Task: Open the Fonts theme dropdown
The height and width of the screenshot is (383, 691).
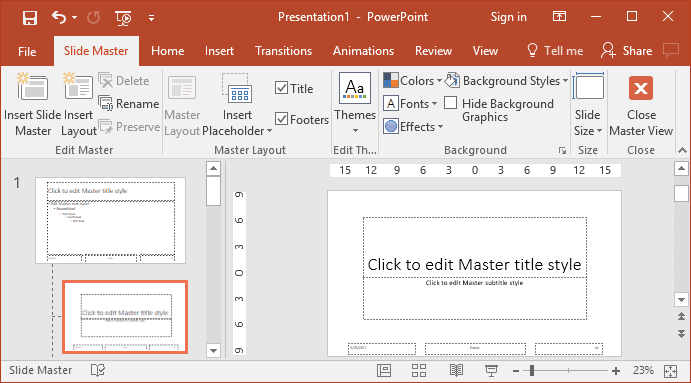Action: [x=410, y=104]
